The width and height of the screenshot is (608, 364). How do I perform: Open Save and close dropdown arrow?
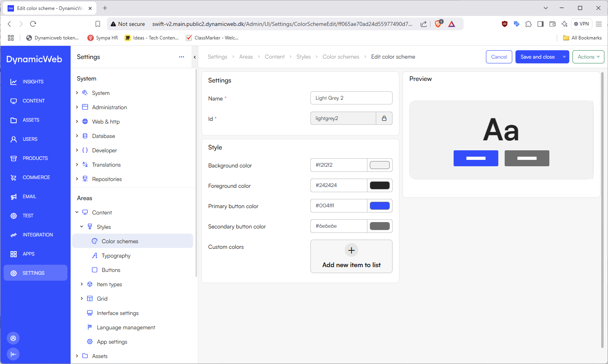tap(564, 57)
